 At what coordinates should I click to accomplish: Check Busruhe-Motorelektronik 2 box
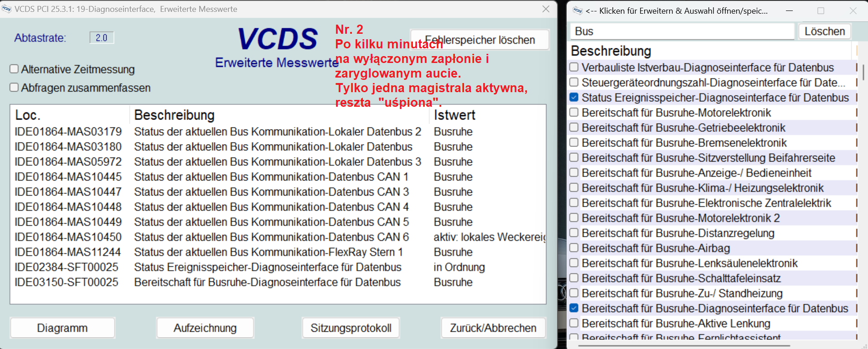[x=574, y=218]
